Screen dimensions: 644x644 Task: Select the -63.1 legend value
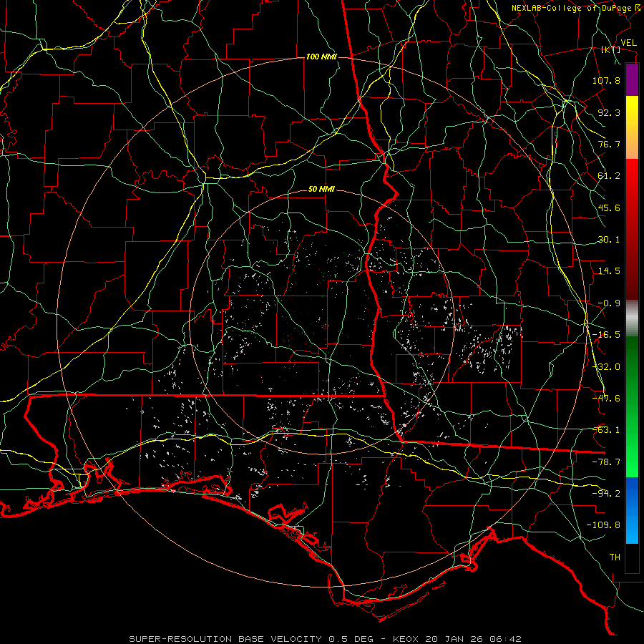pyautogui.click(x=606, y=430)
